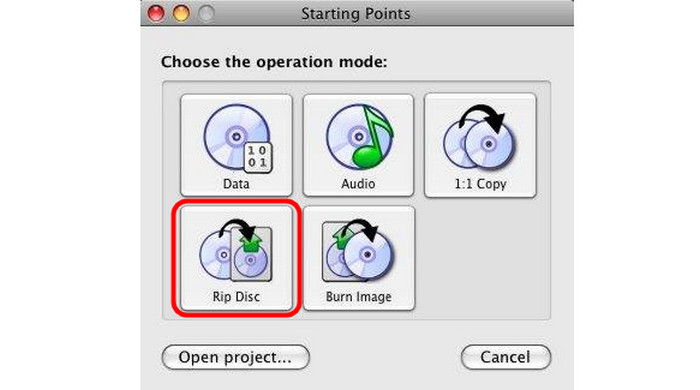Click the "Data" text label
Image resolution: width=700 pixels, height=390 pixels.
tap(236, 184)
